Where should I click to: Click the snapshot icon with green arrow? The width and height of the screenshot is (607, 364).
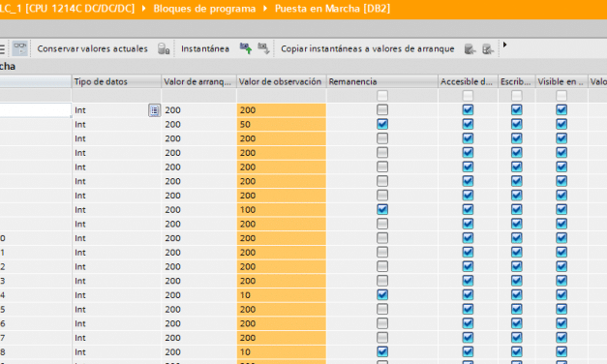click(246, 48)
